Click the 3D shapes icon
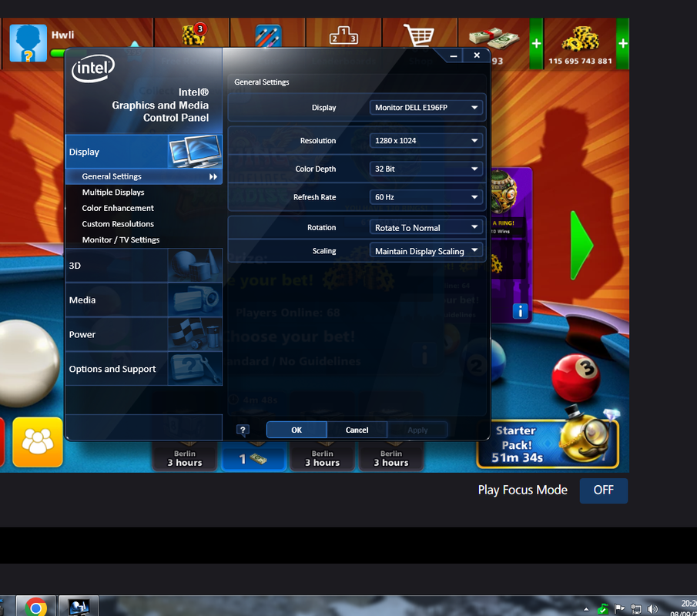 click(195, 266)
